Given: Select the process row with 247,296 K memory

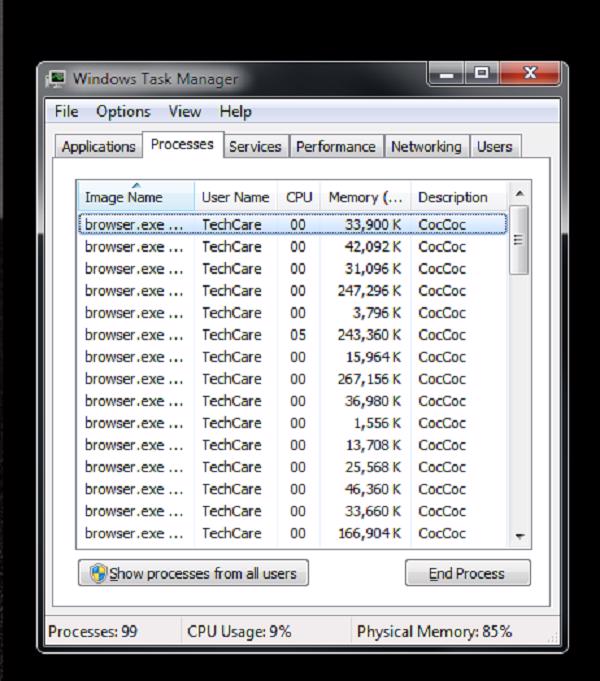Looking at the screenshot, I should click(x=292, y=291).
